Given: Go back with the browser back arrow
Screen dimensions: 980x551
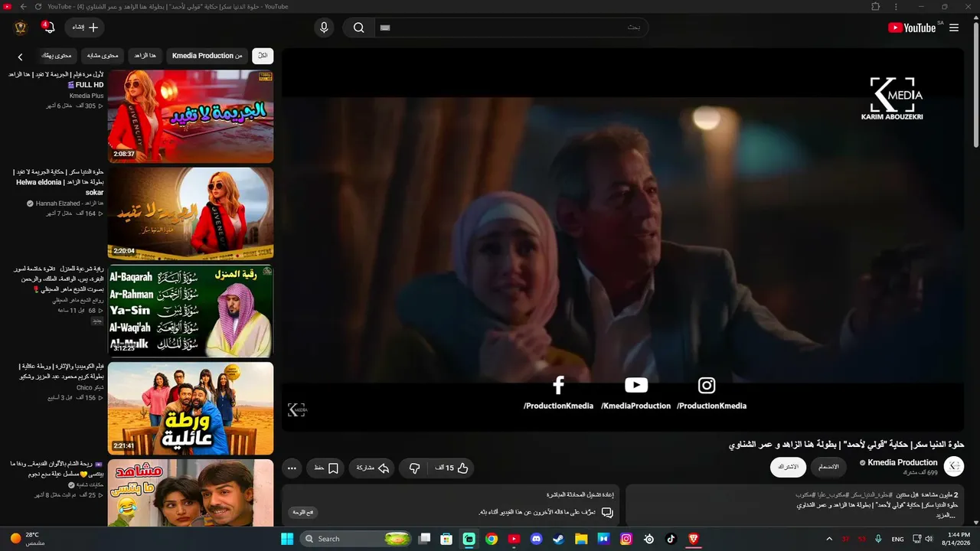Looking at the screenshot, I should pos(24,7).
